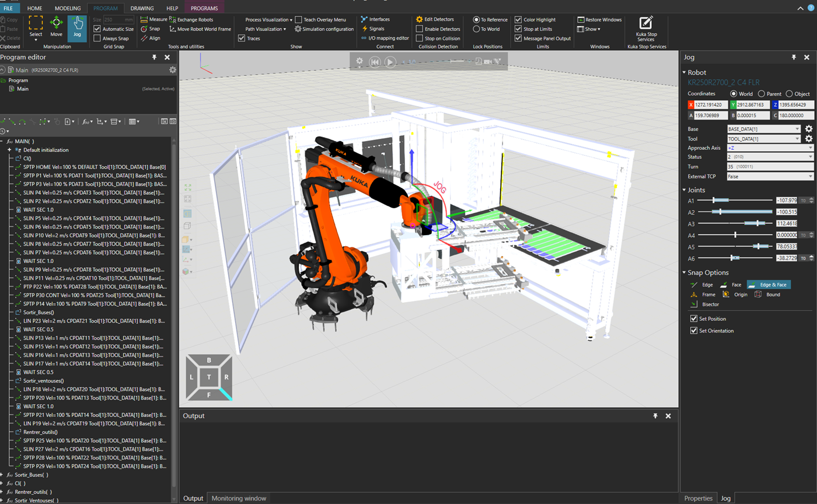Viewport: 817px width, 504px height.
Task: Adjust the A1 joint slider
Action: click(735, 200)
